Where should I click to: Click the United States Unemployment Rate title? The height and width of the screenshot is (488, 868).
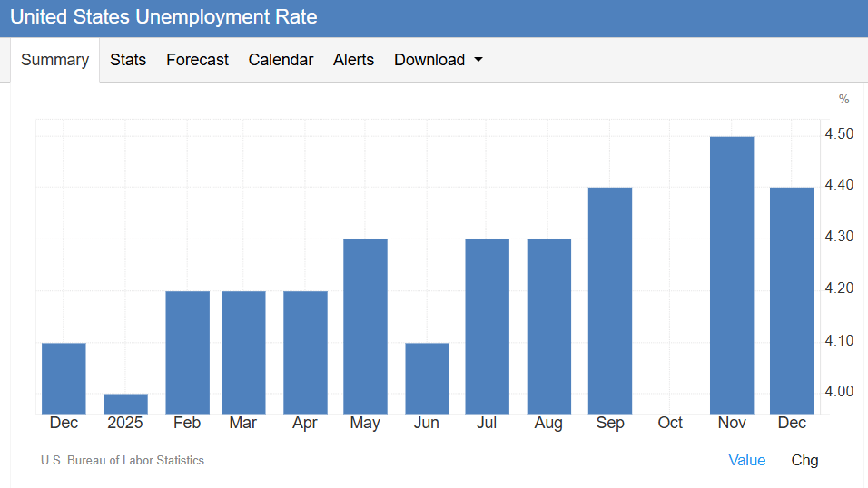point(163,17)
